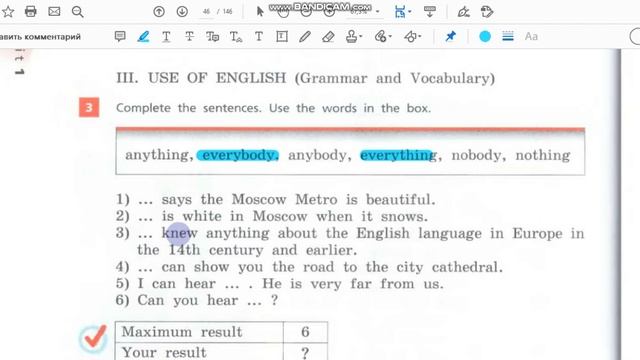
Task: Add a sticky note comment
Action: pos(120,36)
